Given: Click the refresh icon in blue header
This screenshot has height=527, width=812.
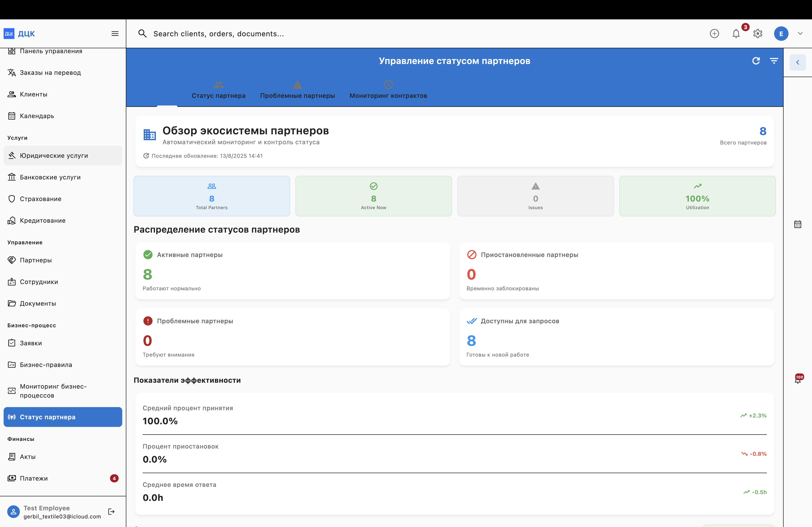Looking at the screenshot, I should 756,61.
